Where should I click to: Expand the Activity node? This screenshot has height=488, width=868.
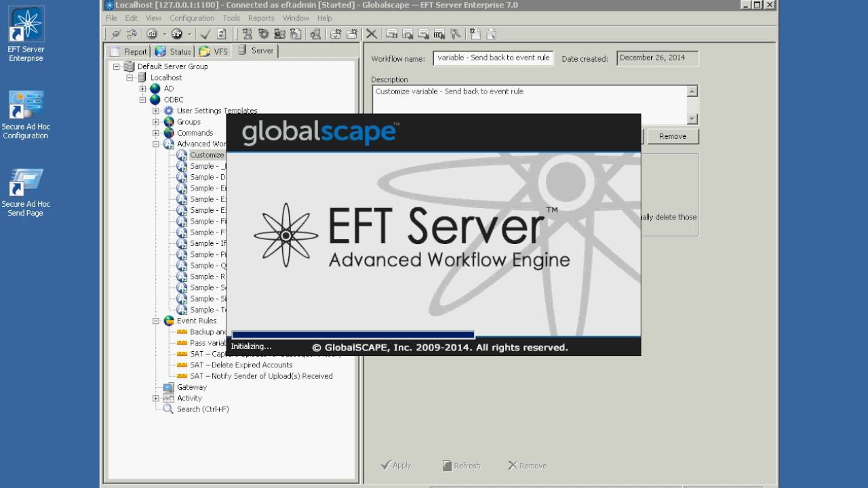coord(156,398)
